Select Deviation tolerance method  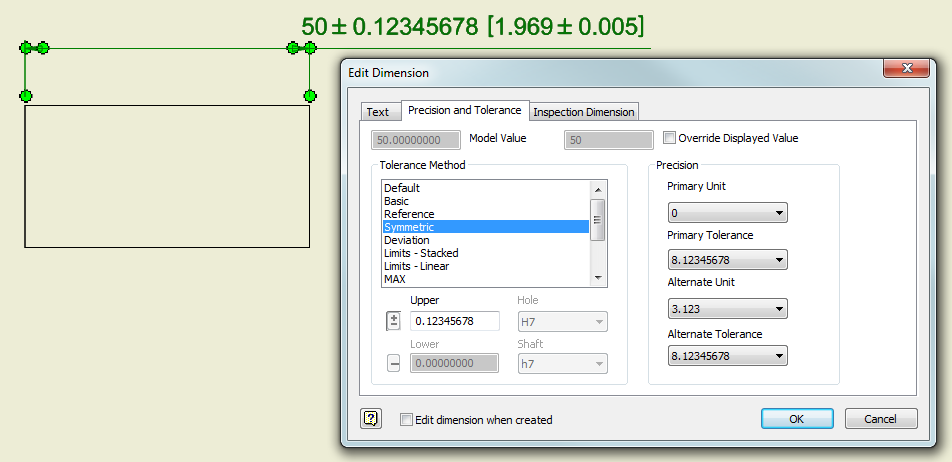tap(486, 240)
